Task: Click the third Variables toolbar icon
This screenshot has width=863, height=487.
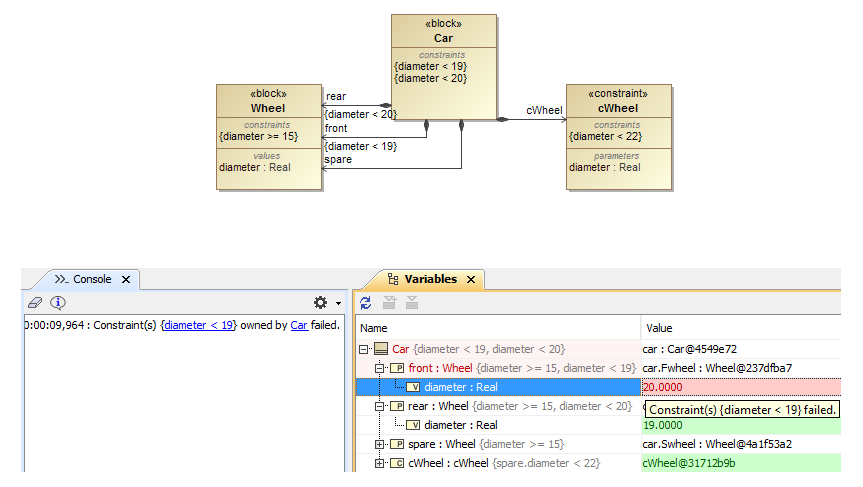Action: tap(412, 302)
